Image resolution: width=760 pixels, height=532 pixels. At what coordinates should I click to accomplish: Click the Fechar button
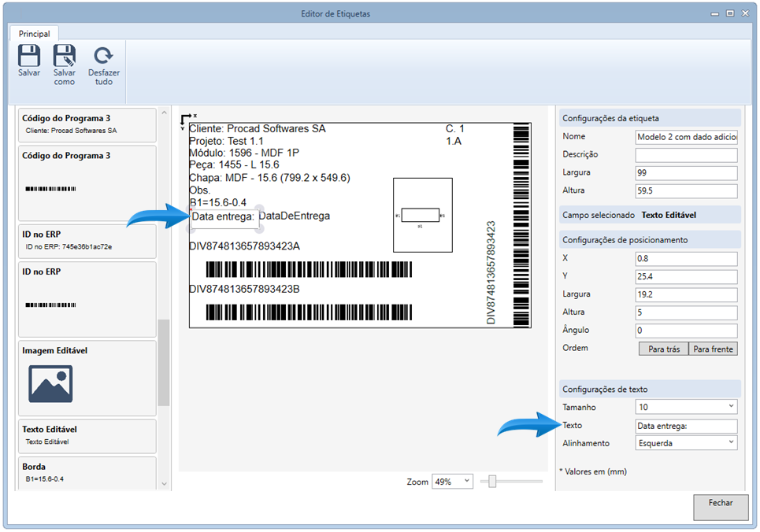720,507
